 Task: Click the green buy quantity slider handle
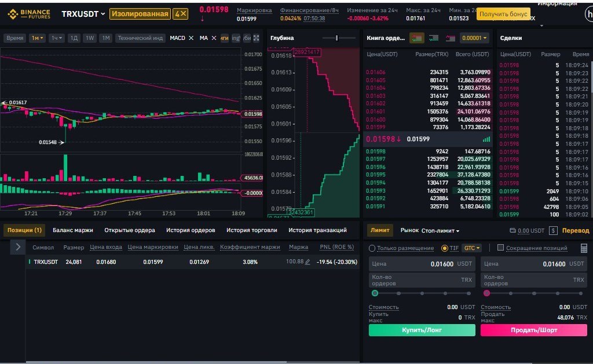click(x=375, y=293)
